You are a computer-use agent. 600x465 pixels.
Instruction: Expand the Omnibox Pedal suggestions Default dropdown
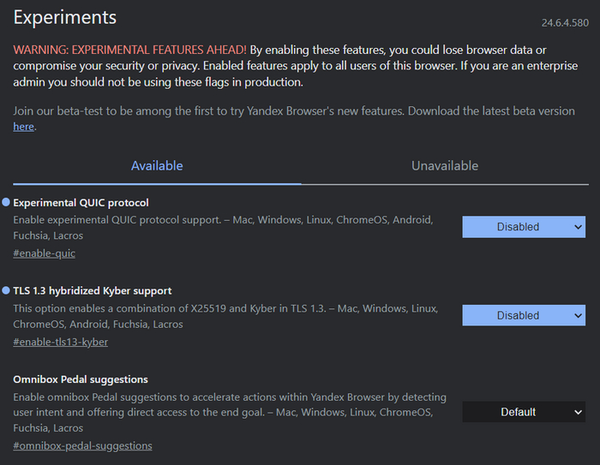pos(523,412)
